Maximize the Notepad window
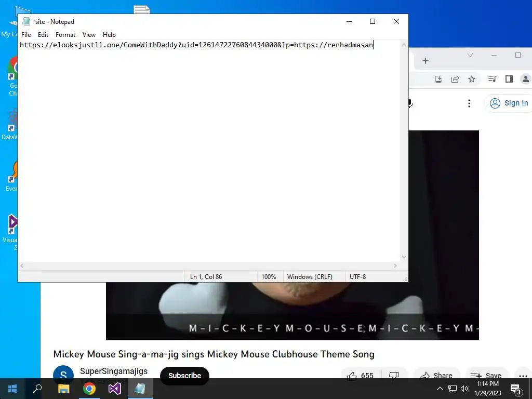Viewport: 532px width, 399px height. pos(372,21)
